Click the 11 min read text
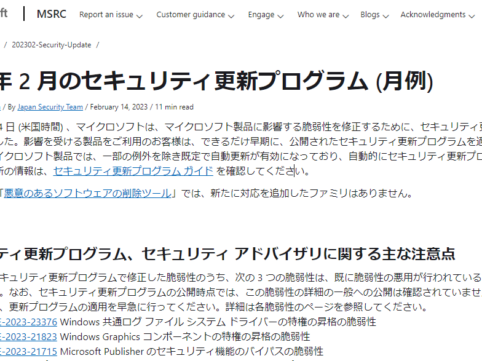This screenshot has height=361, width=482. 174,107
